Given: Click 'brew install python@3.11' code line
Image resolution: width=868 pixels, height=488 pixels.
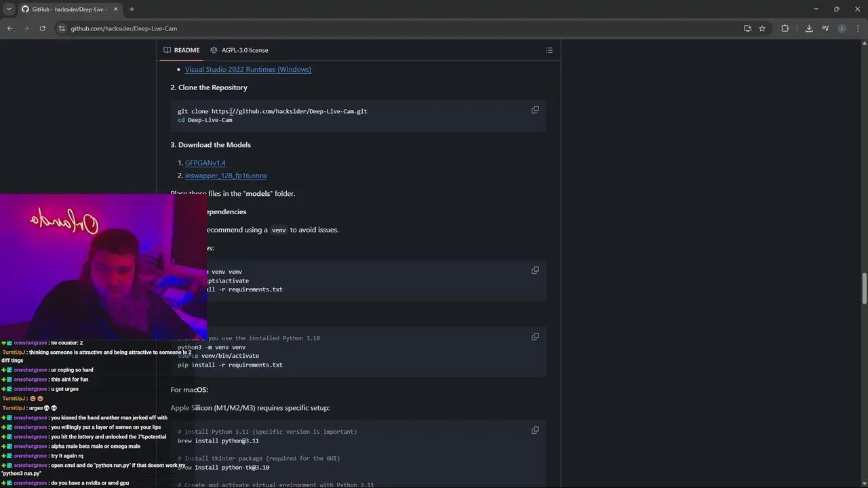Looking at the screenshot, I should 218,441.
